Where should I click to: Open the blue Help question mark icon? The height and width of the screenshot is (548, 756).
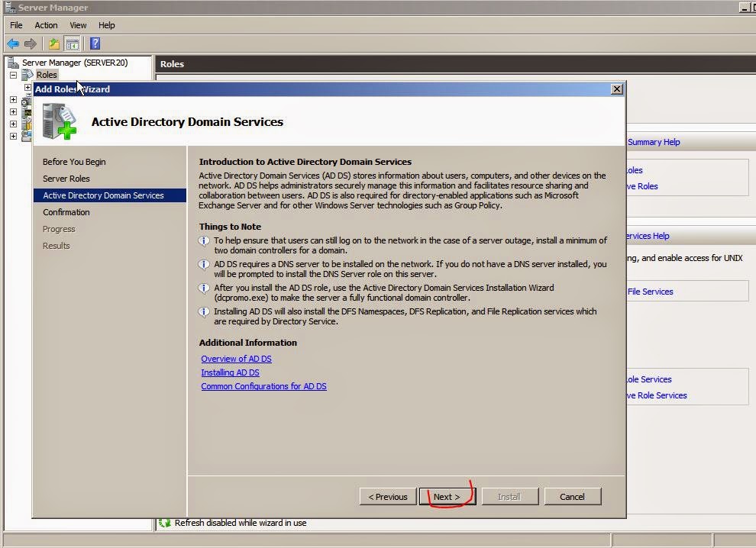click(x=95, y=44)
